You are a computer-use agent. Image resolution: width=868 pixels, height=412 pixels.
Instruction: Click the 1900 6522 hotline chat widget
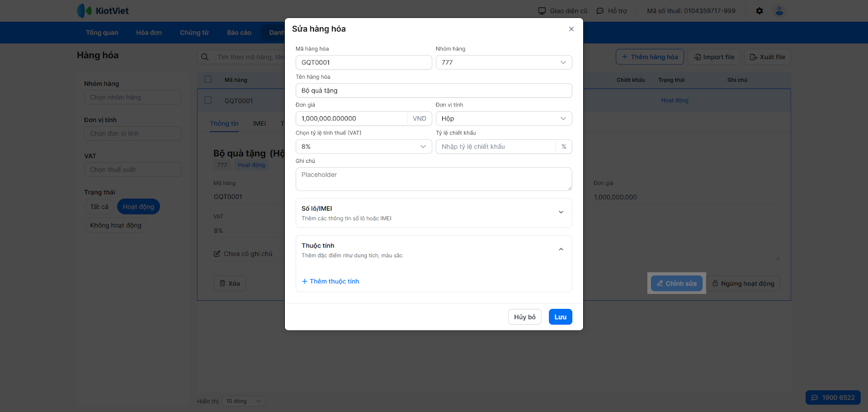coord(833,397)
